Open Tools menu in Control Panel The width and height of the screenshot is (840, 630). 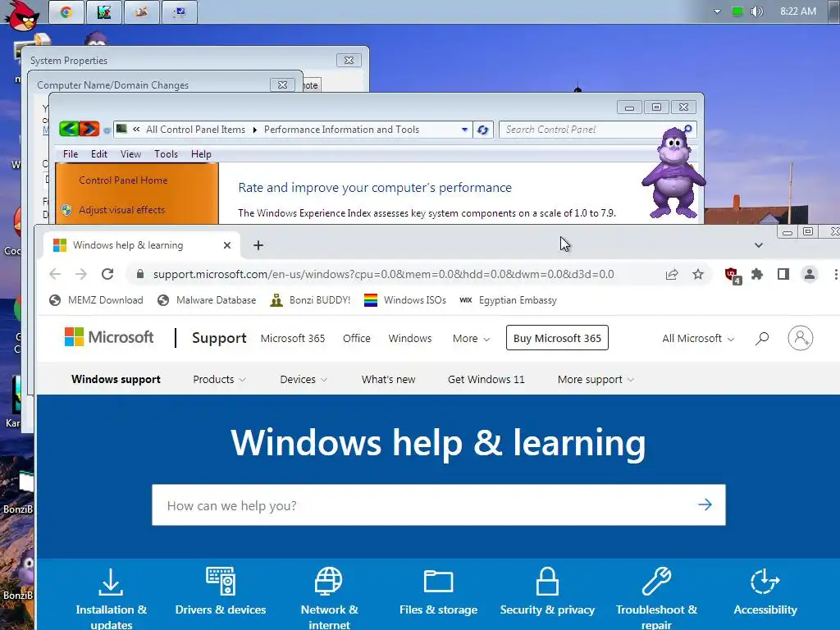click(x=166, y=154)
